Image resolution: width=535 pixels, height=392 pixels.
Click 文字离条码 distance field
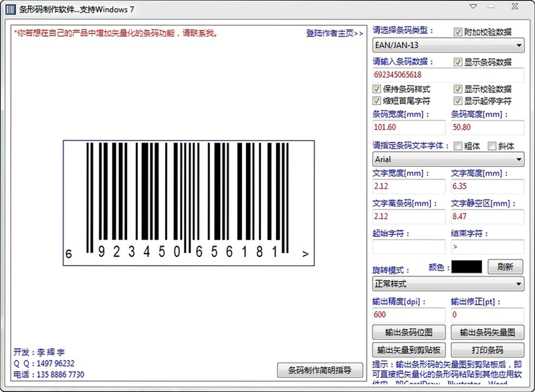click(409, 216)
